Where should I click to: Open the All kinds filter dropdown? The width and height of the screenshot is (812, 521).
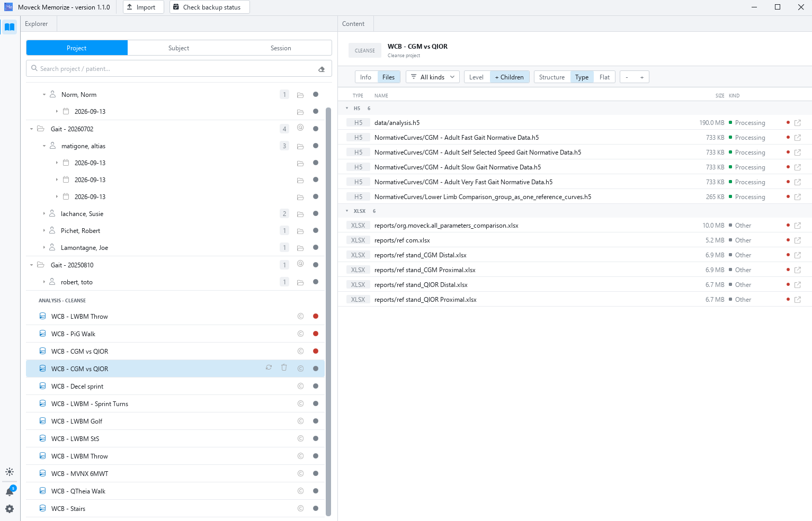[433, 77]
